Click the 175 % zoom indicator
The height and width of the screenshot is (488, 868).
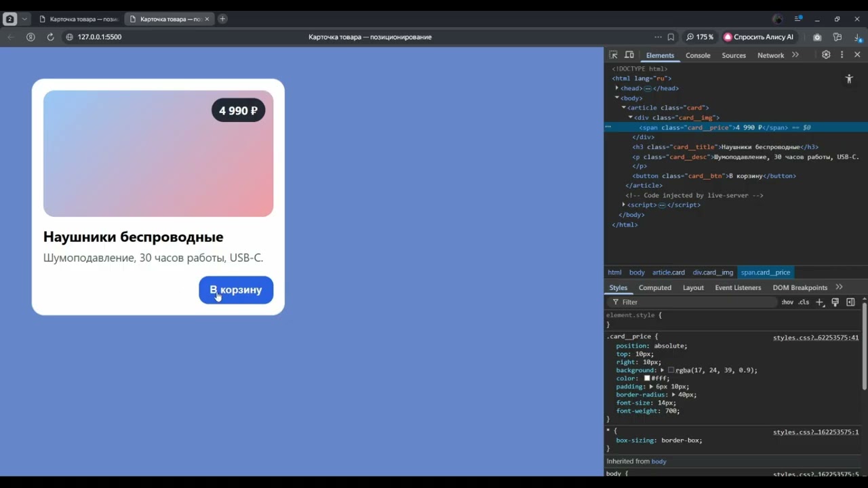pos(699,37)
